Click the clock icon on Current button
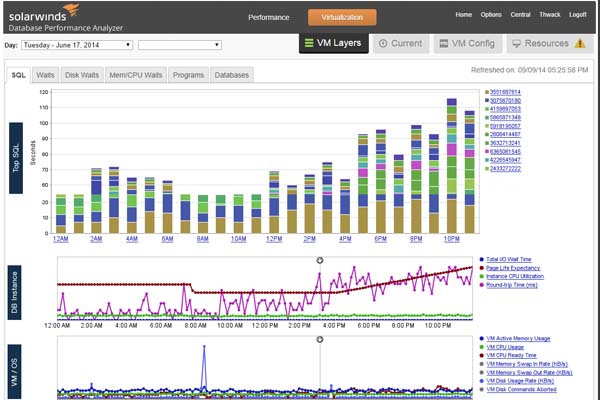Screen dimensions: 600x400 point(384,44)
